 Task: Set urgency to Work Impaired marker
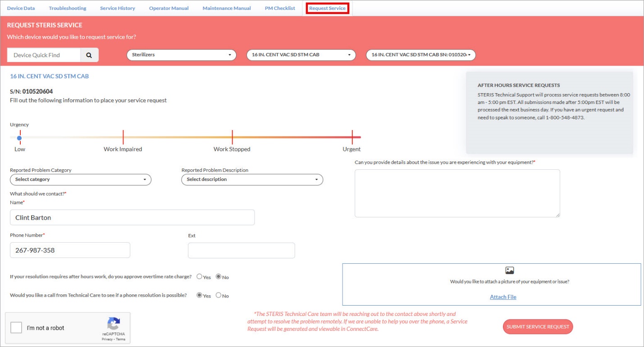(123, 138)
